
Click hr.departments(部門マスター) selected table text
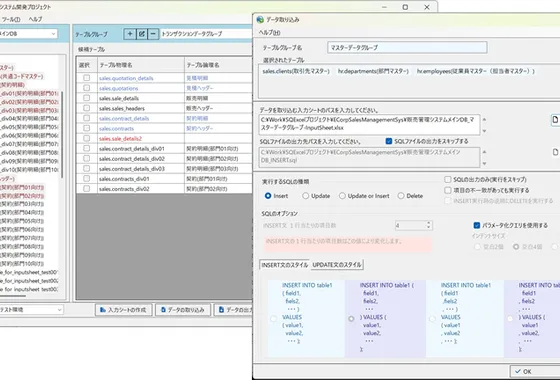(373, 71)
